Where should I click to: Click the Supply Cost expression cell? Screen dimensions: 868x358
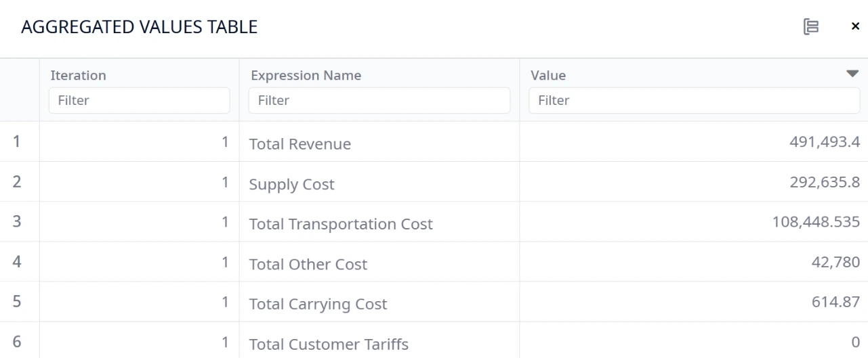click(x=292, y=184)
